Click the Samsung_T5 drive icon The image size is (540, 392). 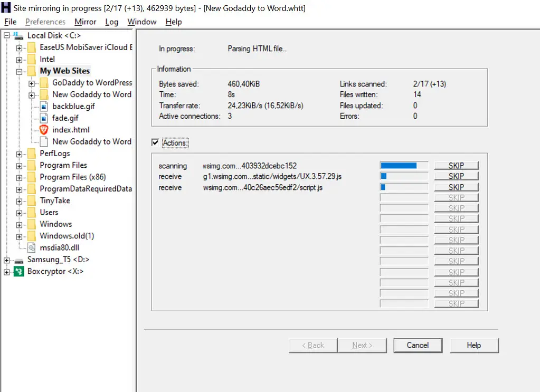[19, 260]
